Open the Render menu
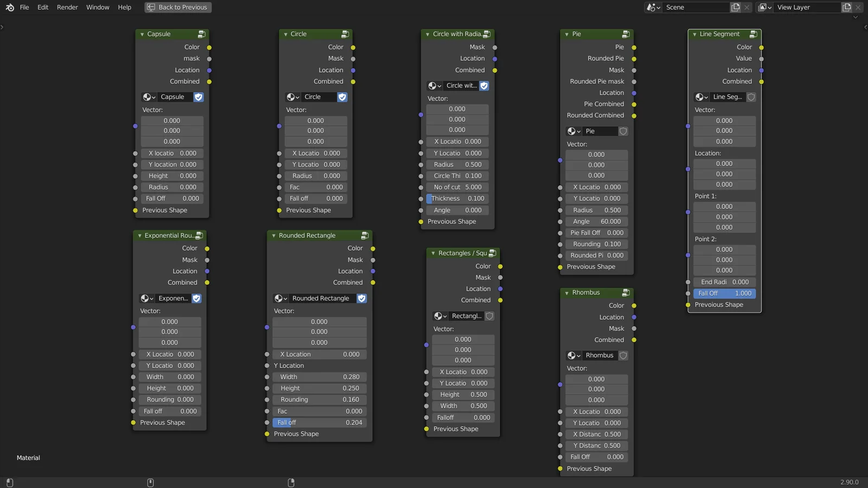This screenshot has width=868, height=488. [x=67, y=7]
